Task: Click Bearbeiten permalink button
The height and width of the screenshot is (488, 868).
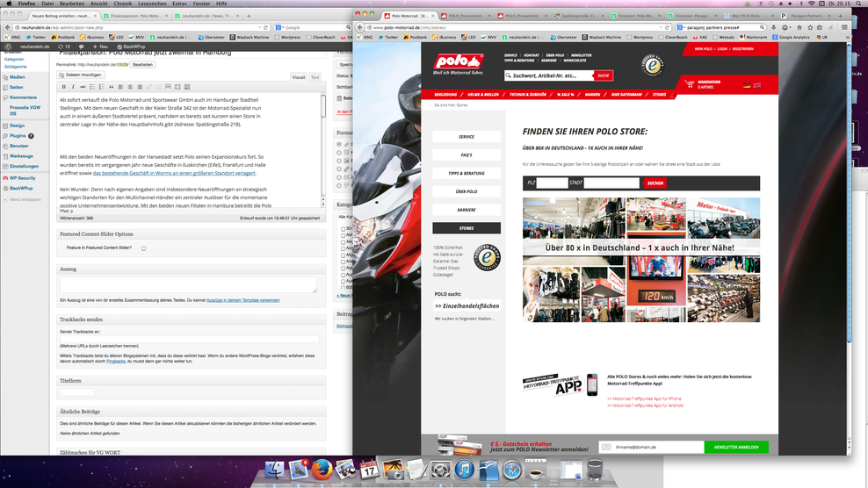Action: [142, 65]
